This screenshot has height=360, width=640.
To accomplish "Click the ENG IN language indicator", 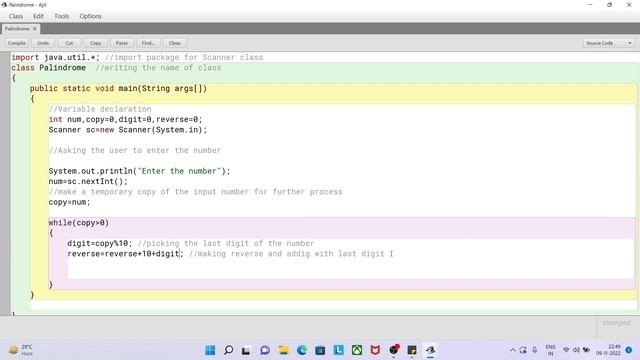I will click(550, 350).
